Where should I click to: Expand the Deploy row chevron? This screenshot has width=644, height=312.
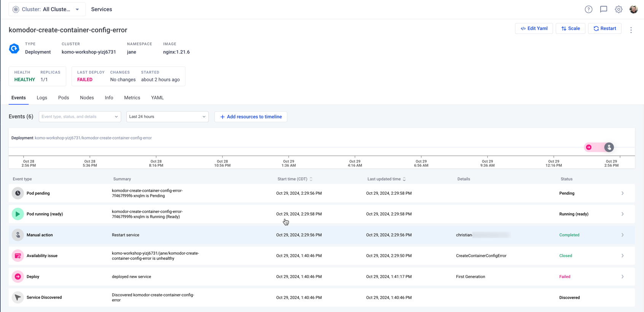coord(623,277)
